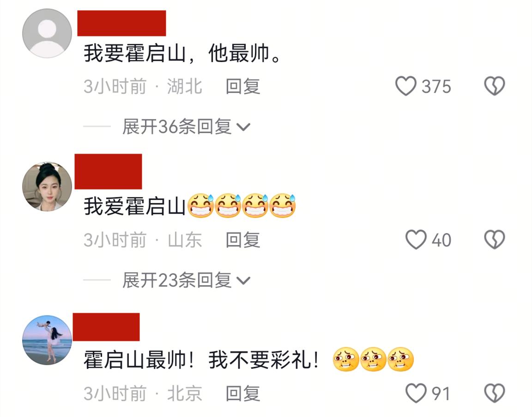Tap the broken heart on Beijing comment
The image size is (532, 417).
[x=494, y=393]
